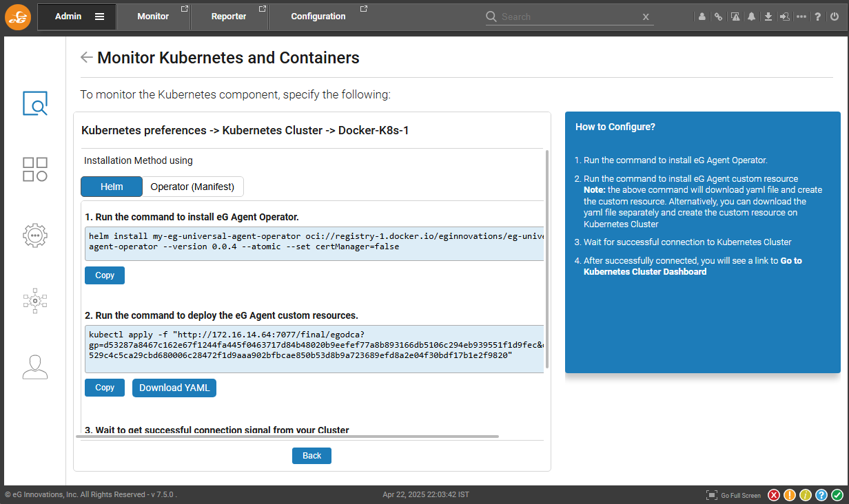This screenshot has width=849, height=504.
Task: Click the orange exclamation status icon
Action: tap(790, 495)
